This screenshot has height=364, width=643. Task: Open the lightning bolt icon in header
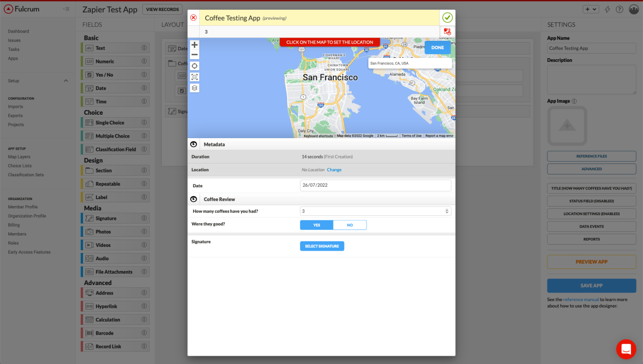pos(607,9)
